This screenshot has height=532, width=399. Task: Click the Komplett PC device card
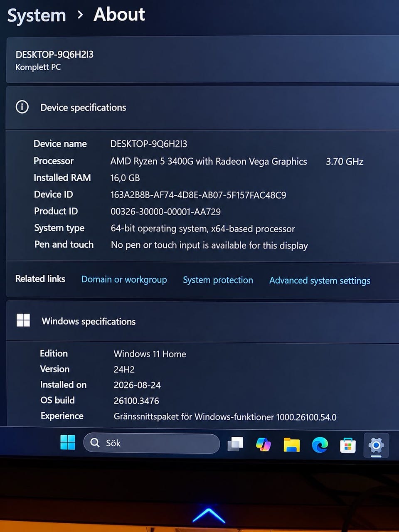click(x=202, y=60)
